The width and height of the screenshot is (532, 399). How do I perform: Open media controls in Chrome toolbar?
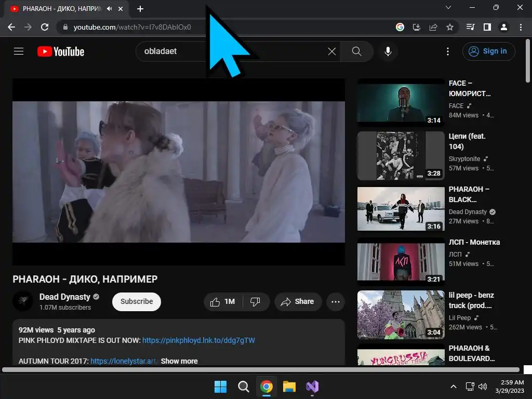471,27
